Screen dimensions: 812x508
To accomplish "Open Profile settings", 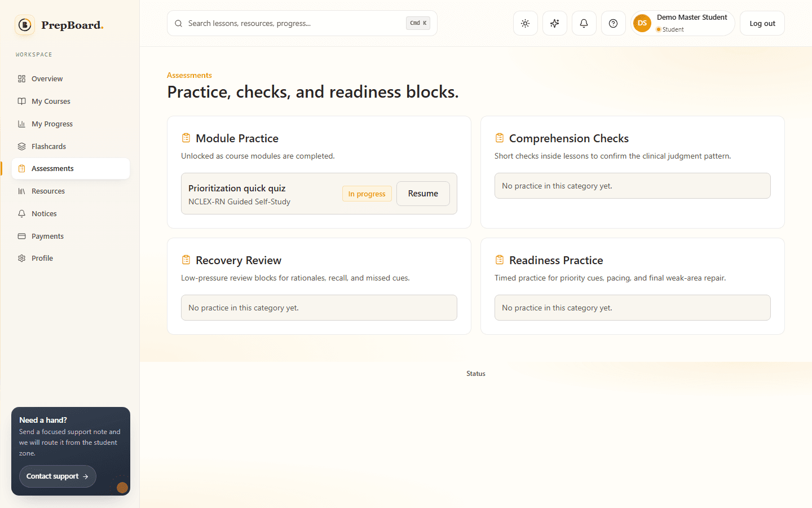I will pyautogui.click(x=70, y=258).
